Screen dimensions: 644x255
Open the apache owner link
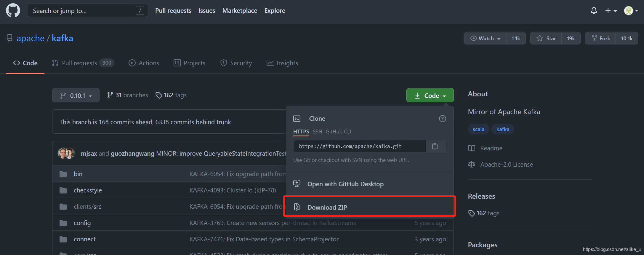click(31, 38)
